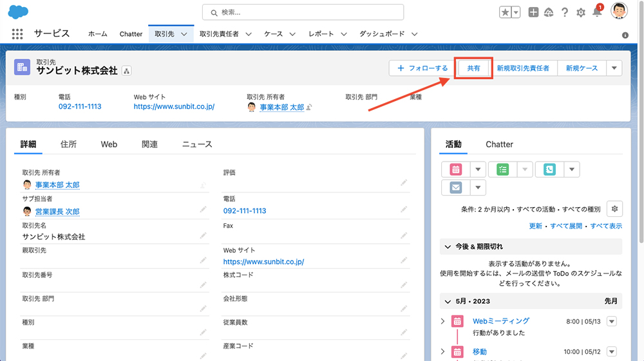Image resolution: width=644 pixels, height=361 pixels.
Task: Open more actions dropdown beside 新規ケース
Action: pyautogui.click(x=614, y=68)
